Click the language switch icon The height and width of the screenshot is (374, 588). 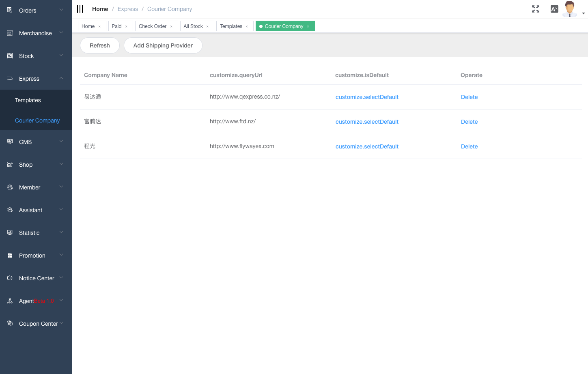coord(554,9)
